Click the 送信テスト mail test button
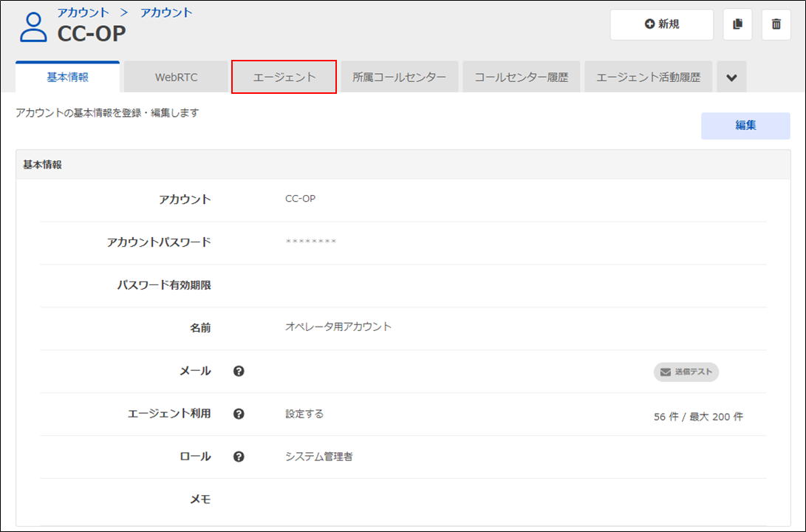The height and width of the screenshot is (532, 806). tap(686, 372)
